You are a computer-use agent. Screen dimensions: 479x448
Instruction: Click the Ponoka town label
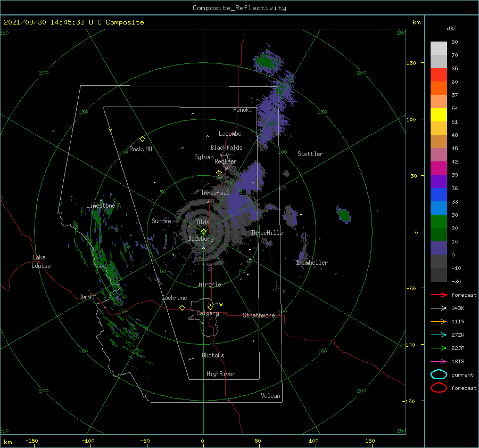243,110
